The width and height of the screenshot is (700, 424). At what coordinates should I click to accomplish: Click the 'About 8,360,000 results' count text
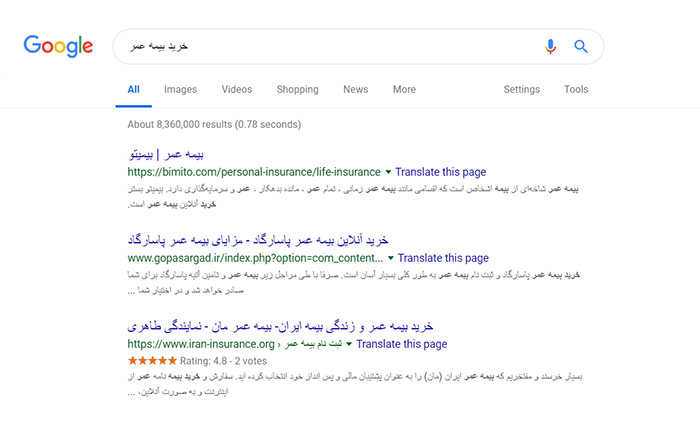[x=214, y=125]
